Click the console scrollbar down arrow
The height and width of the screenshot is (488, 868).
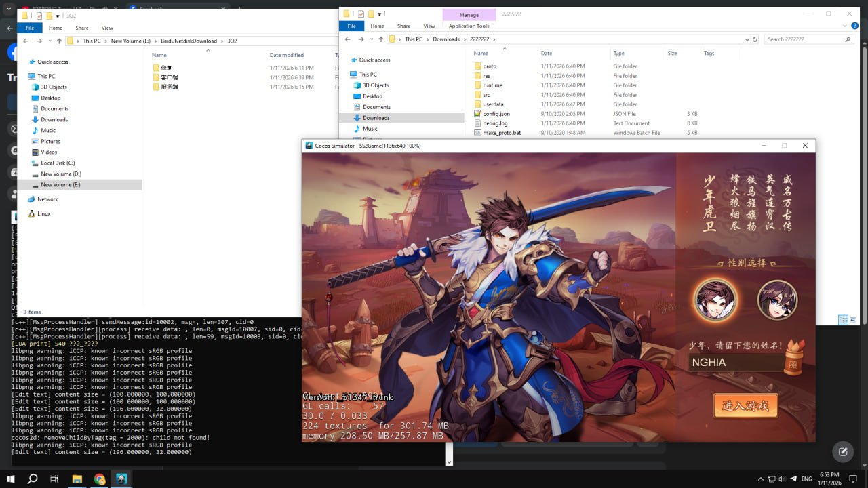point(448,461)
